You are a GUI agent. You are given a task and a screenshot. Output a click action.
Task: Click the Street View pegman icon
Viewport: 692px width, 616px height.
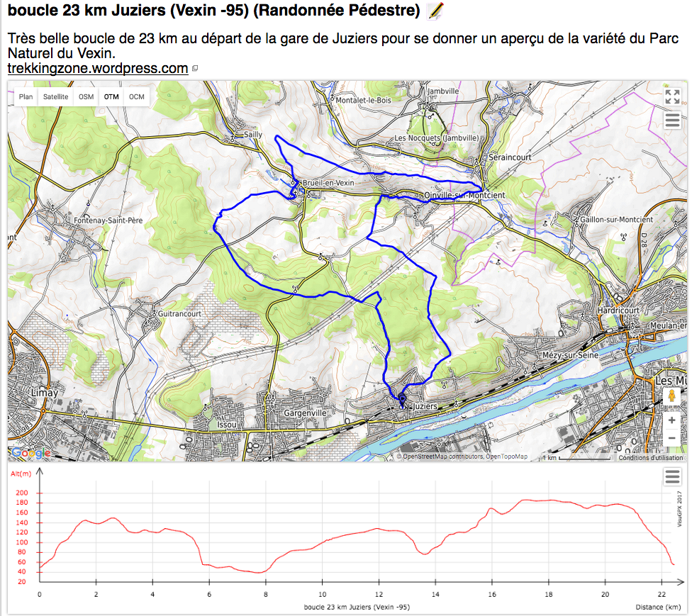(671, 398)
